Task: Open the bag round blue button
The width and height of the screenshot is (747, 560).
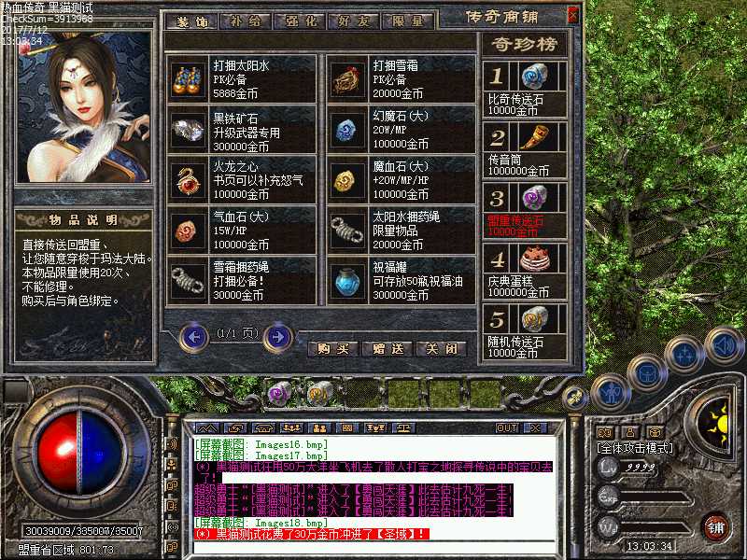Action: 646,374
